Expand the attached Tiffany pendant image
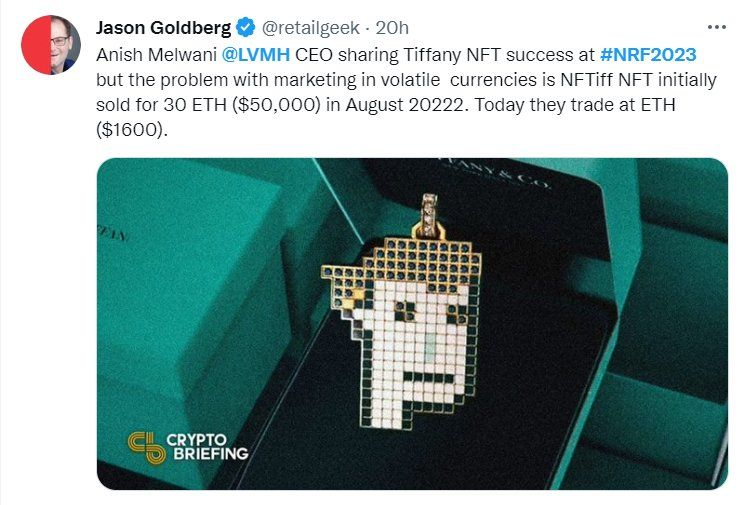This screenshot has height=505, width=748. point(412,324)
